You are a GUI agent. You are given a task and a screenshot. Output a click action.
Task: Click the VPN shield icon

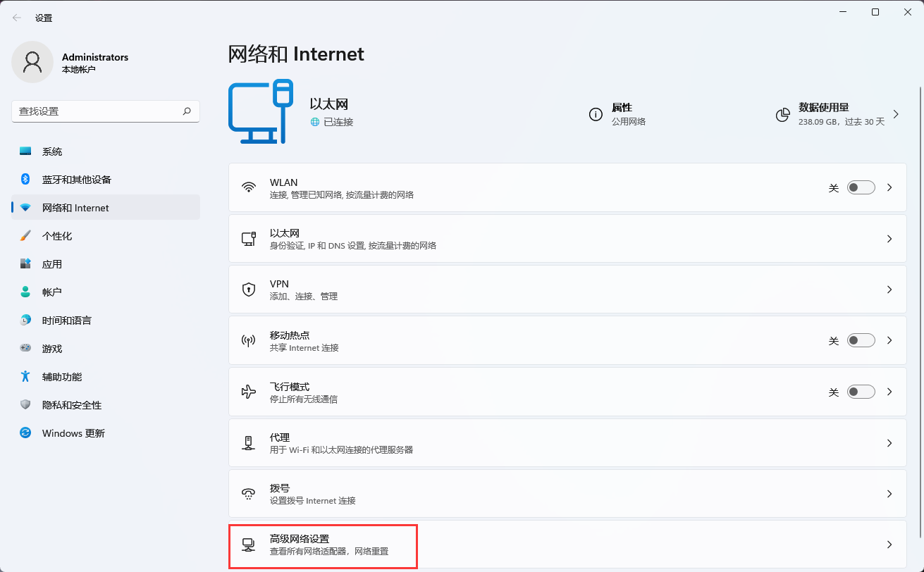point(248,289)
